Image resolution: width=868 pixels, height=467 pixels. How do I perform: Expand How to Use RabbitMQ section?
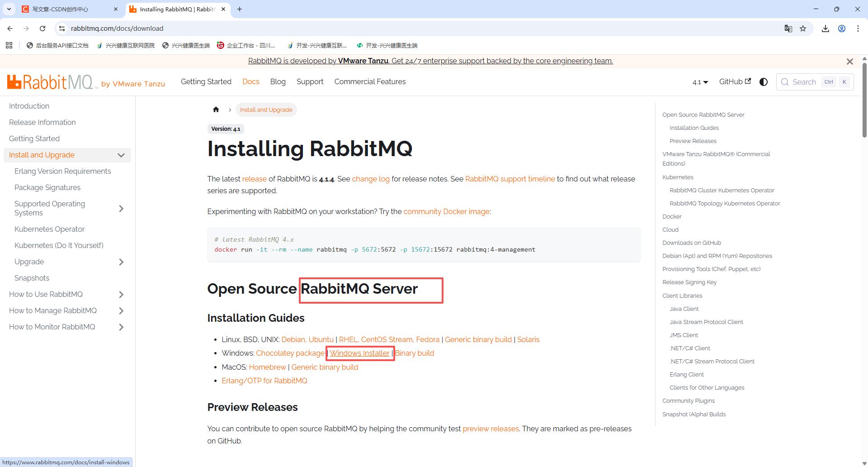point(121,295)
